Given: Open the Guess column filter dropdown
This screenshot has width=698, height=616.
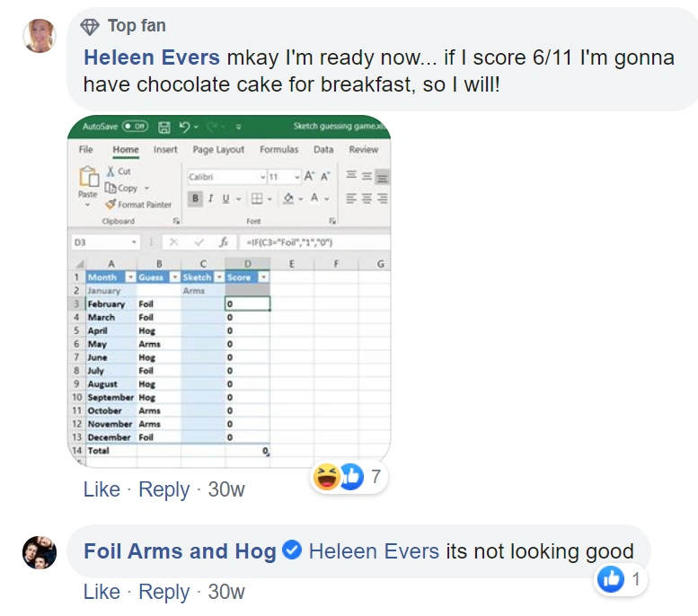Looking at the screenshot, I should pos(175,277).
